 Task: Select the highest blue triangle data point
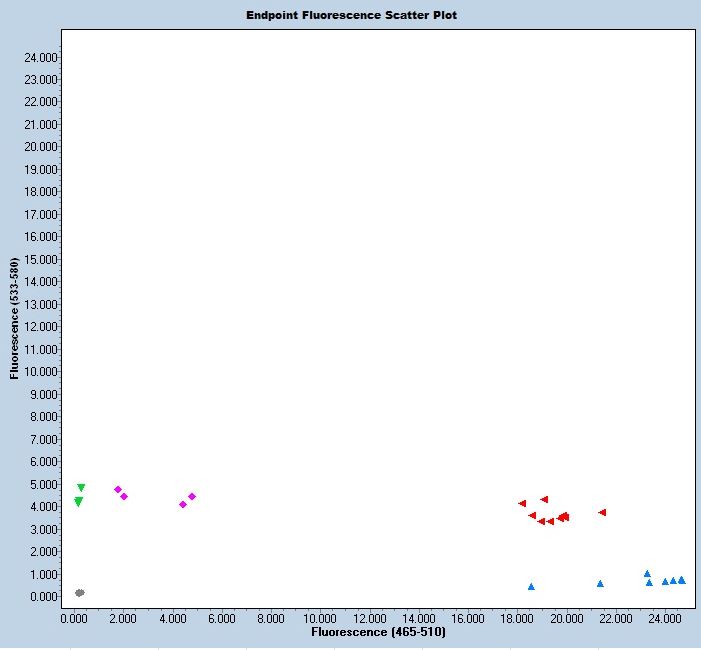click(647, 573)
